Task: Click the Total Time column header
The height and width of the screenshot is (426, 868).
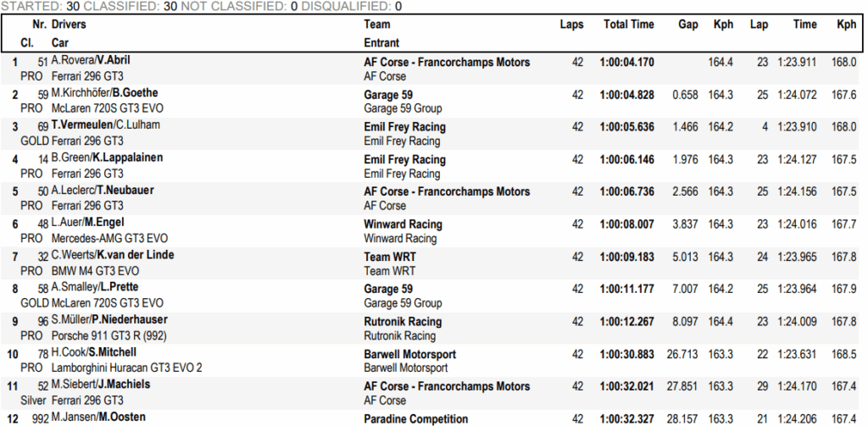Action: [x=628, y=25]
